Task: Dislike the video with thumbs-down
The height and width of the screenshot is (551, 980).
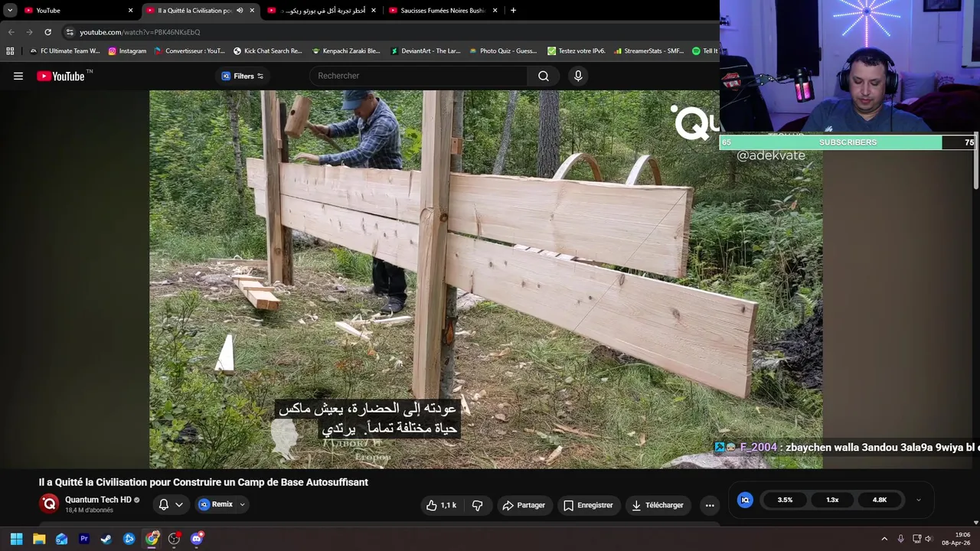Action: click(x=477, y=505)
